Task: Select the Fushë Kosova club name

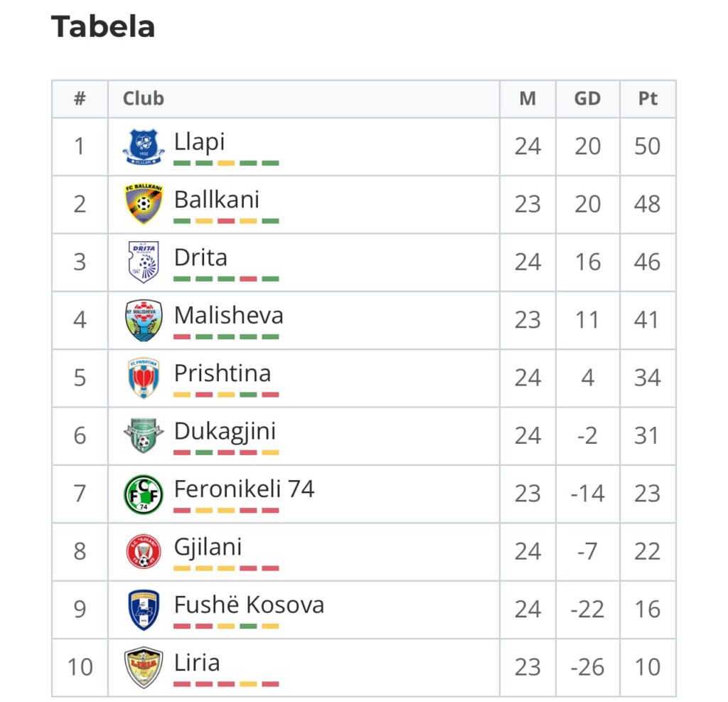Action: 249,605
